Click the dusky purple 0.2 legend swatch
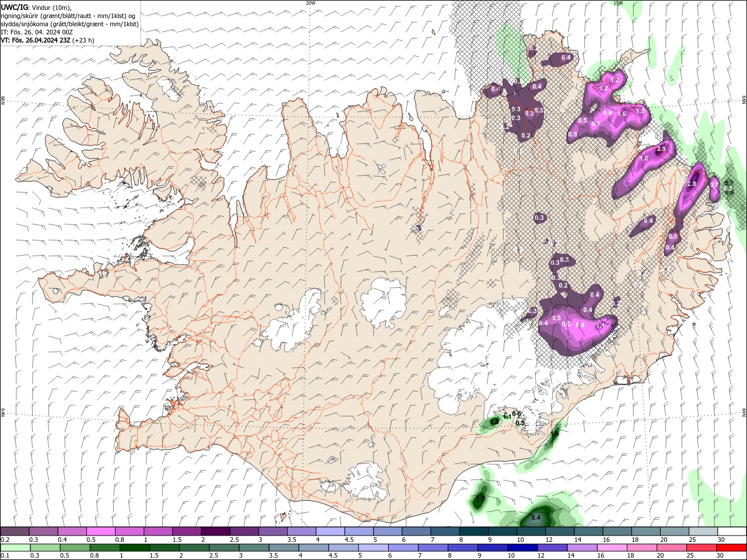This screenshot has width=747, height=560. [x=15, y=531]
